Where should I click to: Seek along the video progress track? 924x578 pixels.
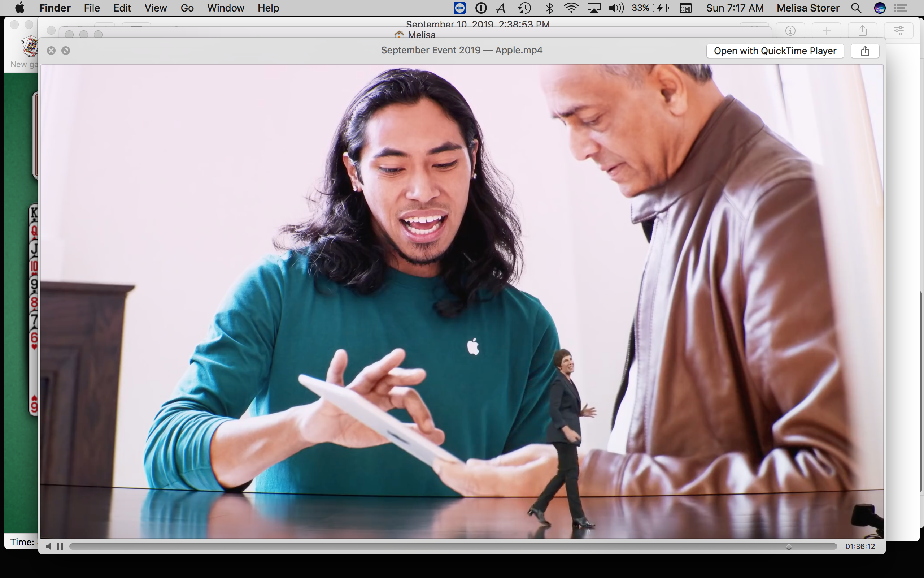453,547
